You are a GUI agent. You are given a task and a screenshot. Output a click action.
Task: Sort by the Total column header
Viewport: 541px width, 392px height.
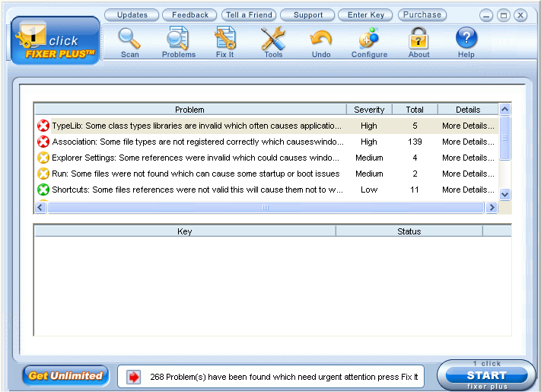(x=415, y=110)
